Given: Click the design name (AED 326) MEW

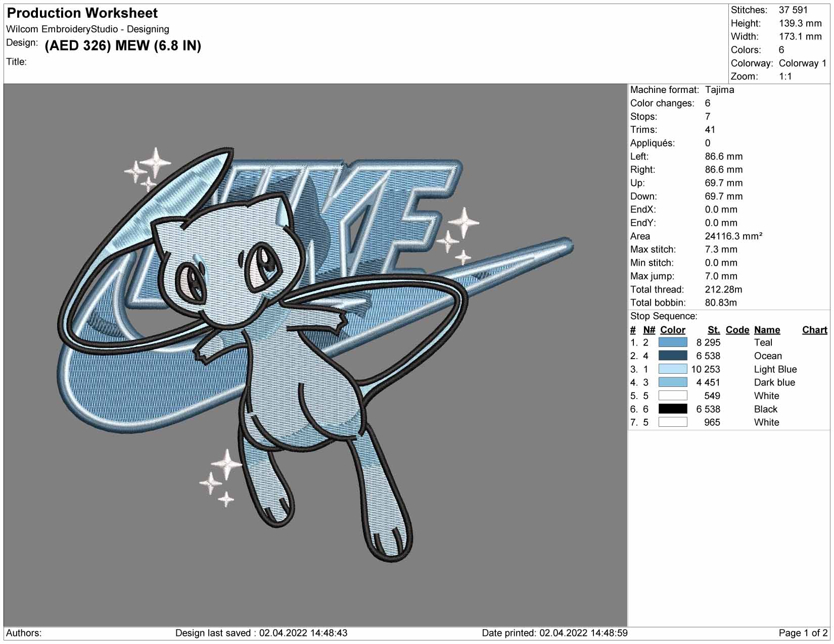Looking at the screenshot, I should [123, 45].
